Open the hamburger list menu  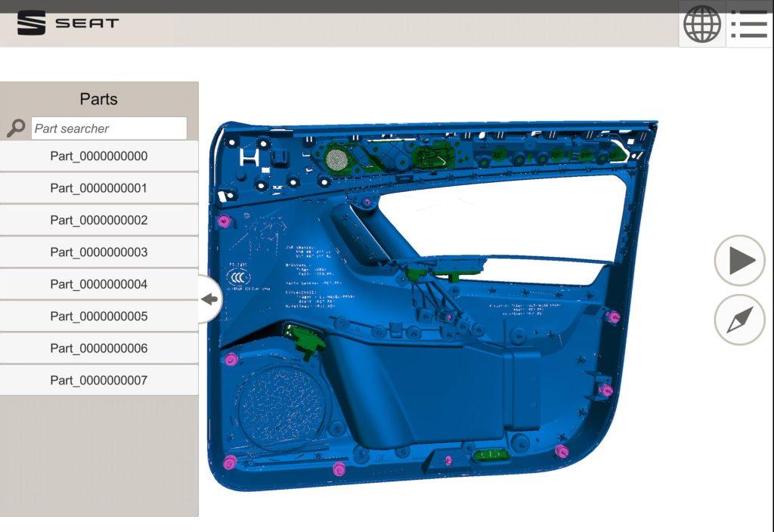749,24
